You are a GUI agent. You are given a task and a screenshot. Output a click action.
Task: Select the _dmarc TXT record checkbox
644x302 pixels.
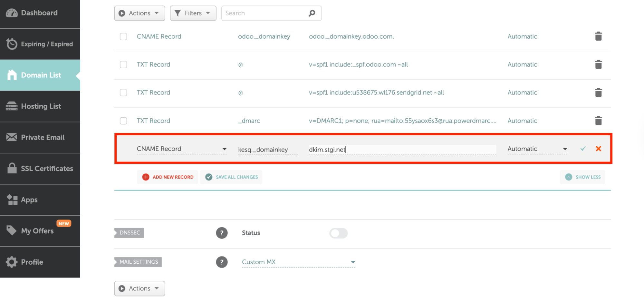click(x=123, y=121)
